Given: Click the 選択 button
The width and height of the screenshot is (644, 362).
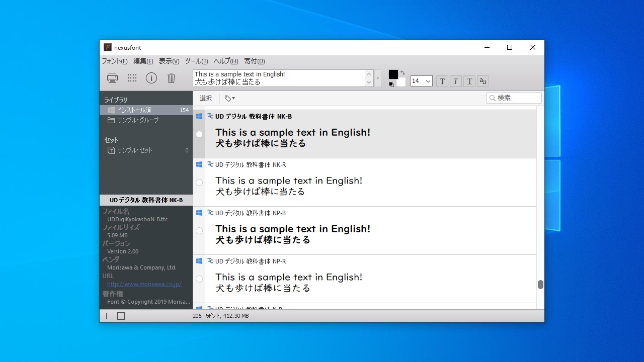Looking at the screenshot, I should [206, 99].
